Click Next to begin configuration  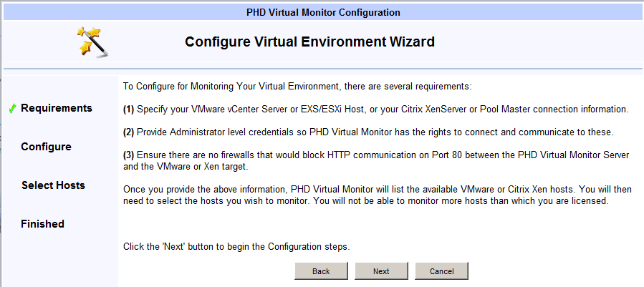(x=381, y=271)
